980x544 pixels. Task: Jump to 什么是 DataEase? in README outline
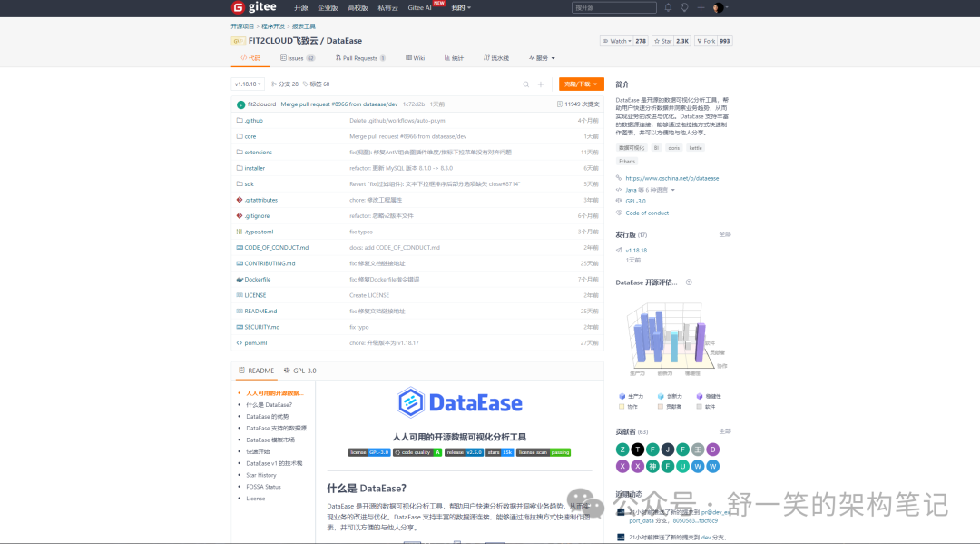click(x=269, y=404)
